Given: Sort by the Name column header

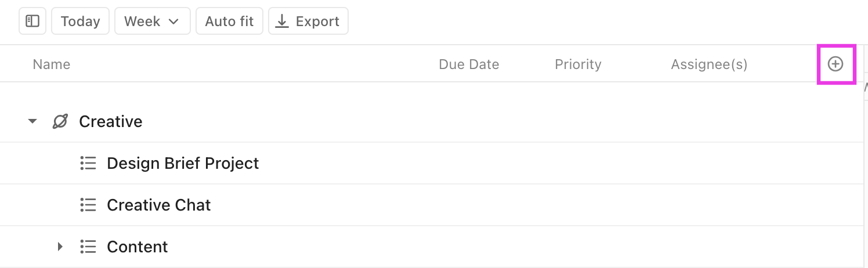Looking at the screenshot, I should pos(52,64).
